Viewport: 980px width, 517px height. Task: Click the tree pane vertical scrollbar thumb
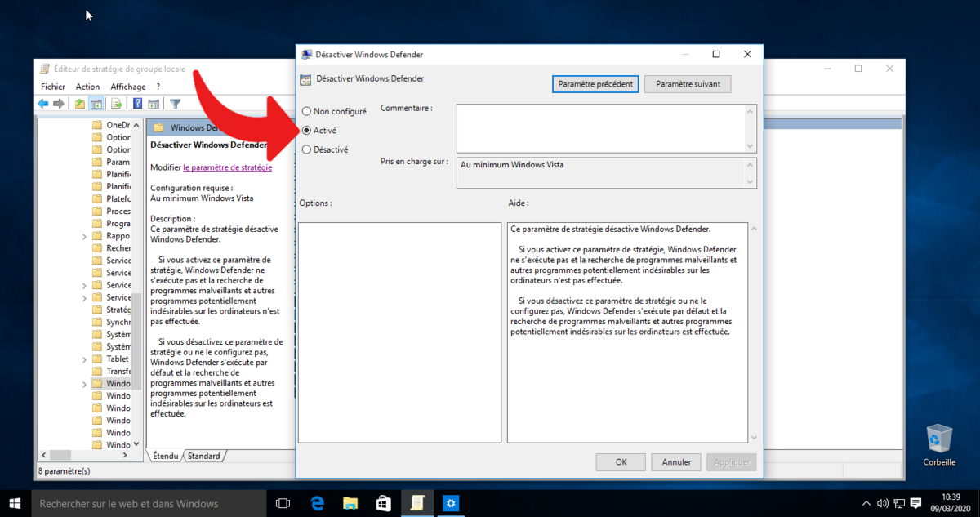pyautogui.click(x=137, y=341)
